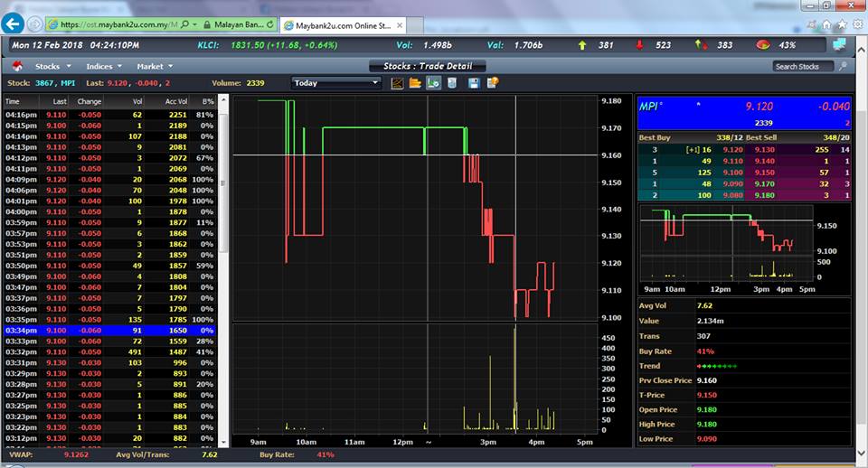Click the floppy disk save icon
The image size is (868, 468).
[x=473, y=83]
